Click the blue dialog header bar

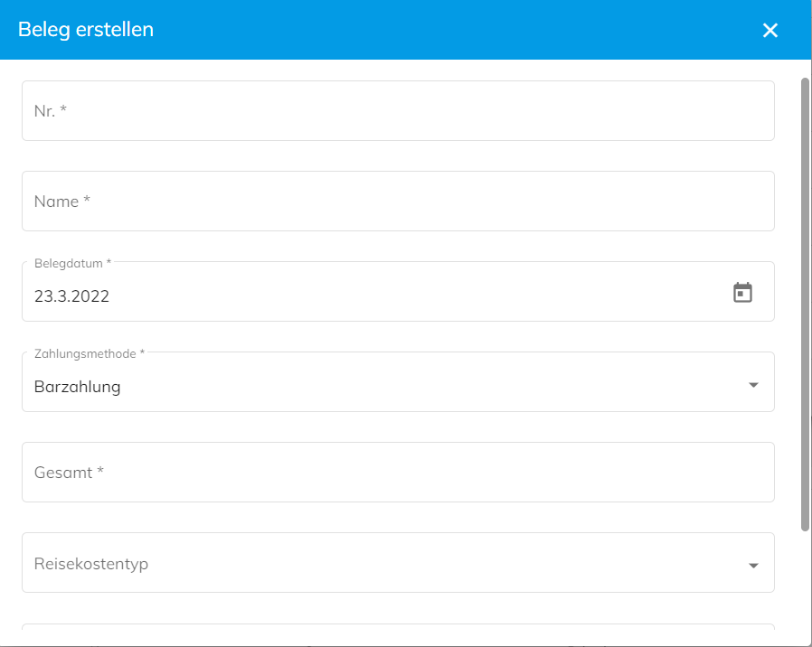pyautogui.click(x=405, y=30)
